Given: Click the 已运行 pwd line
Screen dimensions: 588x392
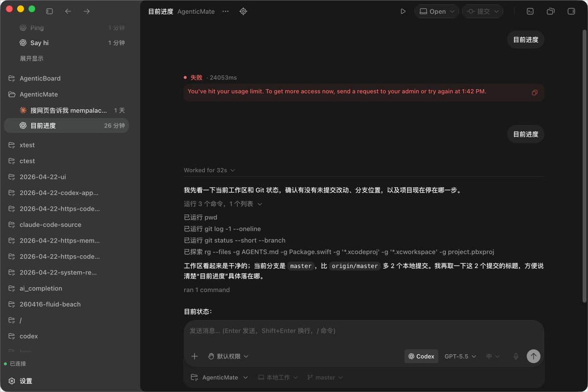Looking at the screenshot, I should tap(200, 217).
